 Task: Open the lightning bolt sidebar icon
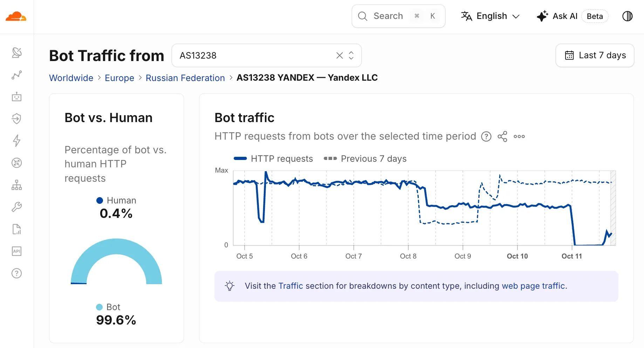17,141
